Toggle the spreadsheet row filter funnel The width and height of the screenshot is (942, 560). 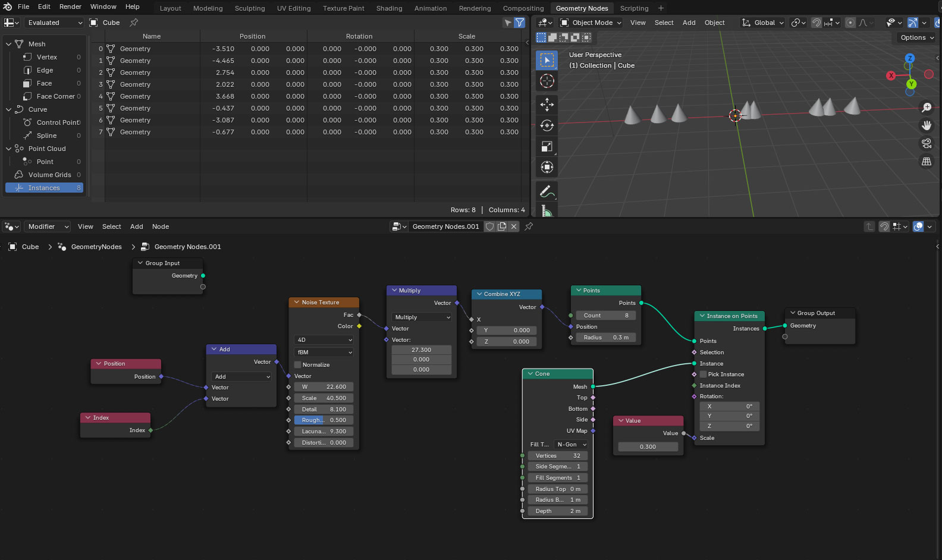click(520, 23)
